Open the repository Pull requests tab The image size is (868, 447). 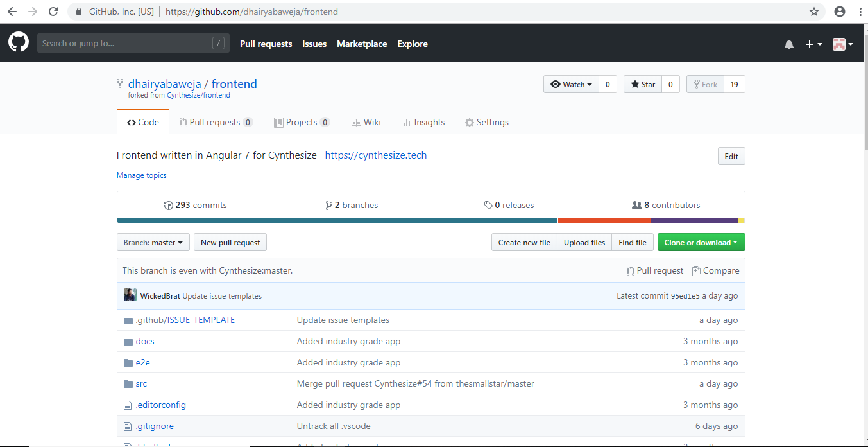tap(216, 122)
